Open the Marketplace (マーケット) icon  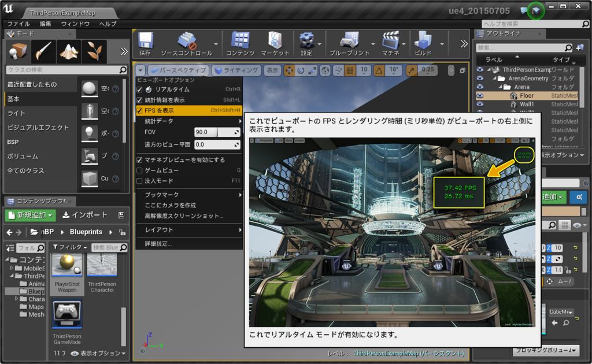coord(275,44)
